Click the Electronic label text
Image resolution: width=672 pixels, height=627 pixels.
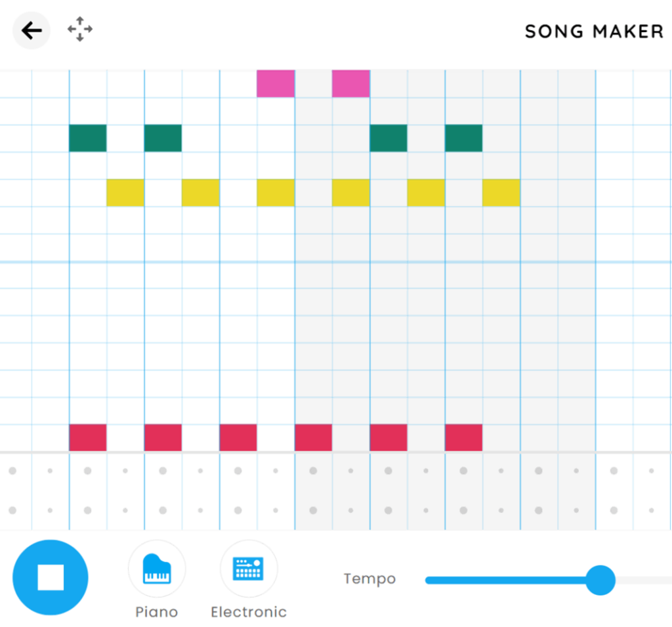click(248, 612)
